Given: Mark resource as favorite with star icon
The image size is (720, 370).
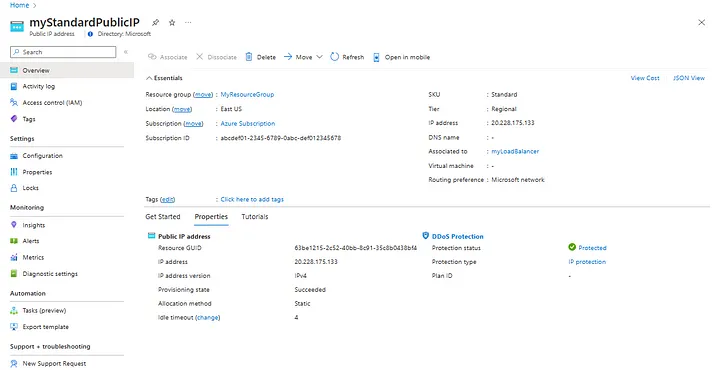Looking at the screenshot, I should tap(172, 22).
